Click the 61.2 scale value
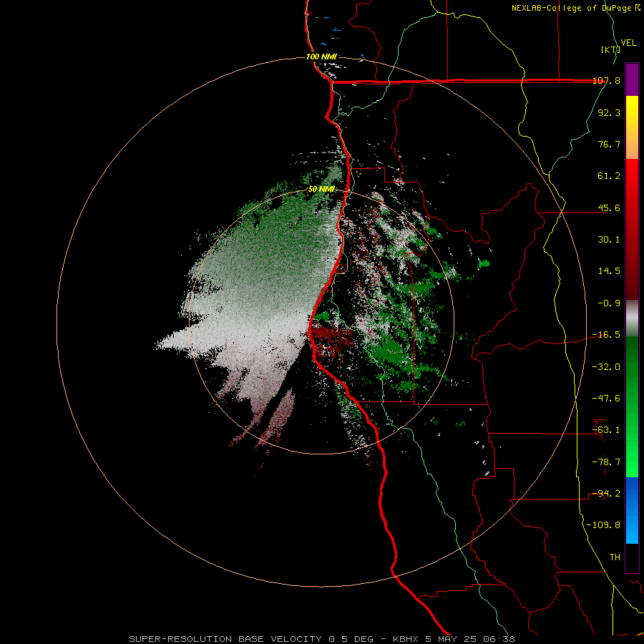 click(x=609, y=176)
